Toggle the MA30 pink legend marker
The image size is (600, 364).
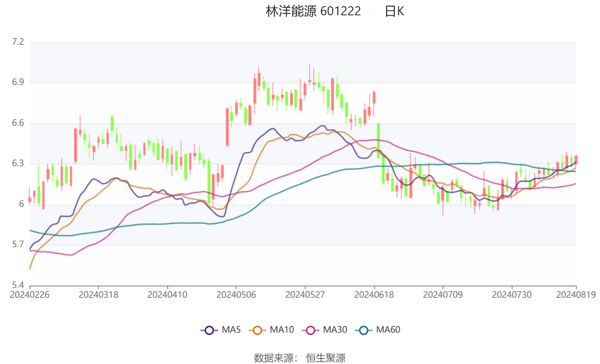click(310, 330)
